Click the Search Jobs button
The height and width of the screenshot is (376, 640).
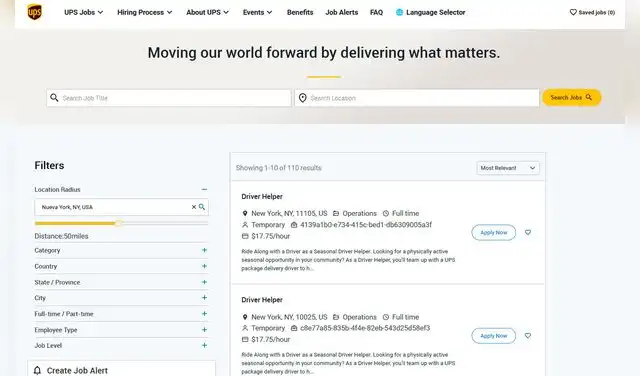571,98
